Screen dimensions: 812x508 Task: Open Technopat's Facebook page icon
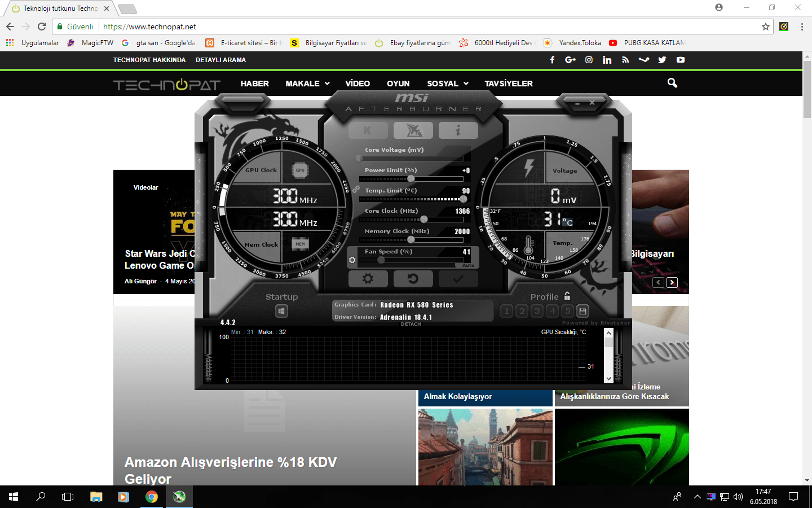pos(552,60)
